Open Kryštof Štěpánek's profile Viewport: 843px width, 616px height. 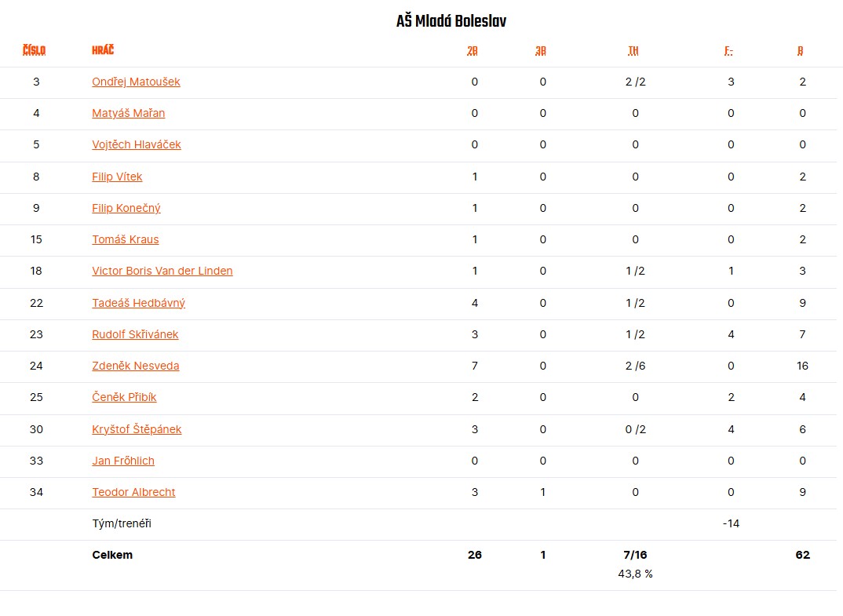click(x=137, y=429)
